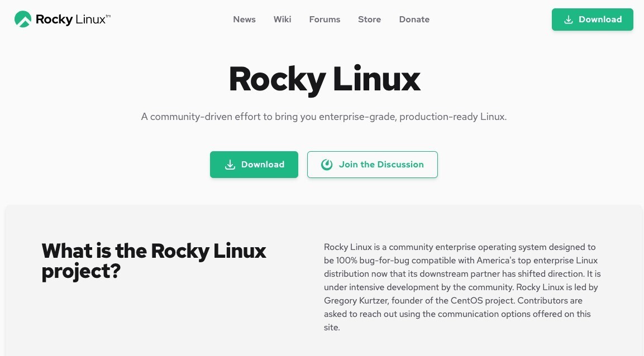Open the News page from navigation
The height and width of the screenshot is (356, 644).
(244, 20)
